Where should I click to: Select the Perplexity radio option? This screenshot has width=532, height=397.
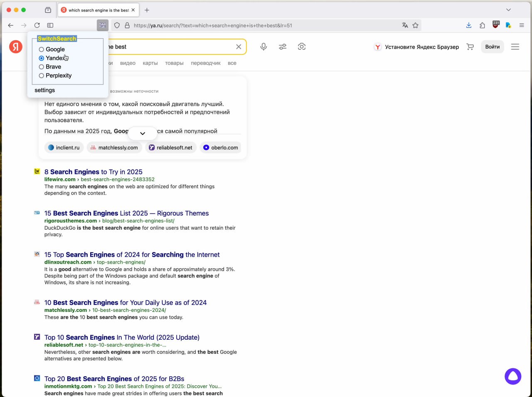41,76
